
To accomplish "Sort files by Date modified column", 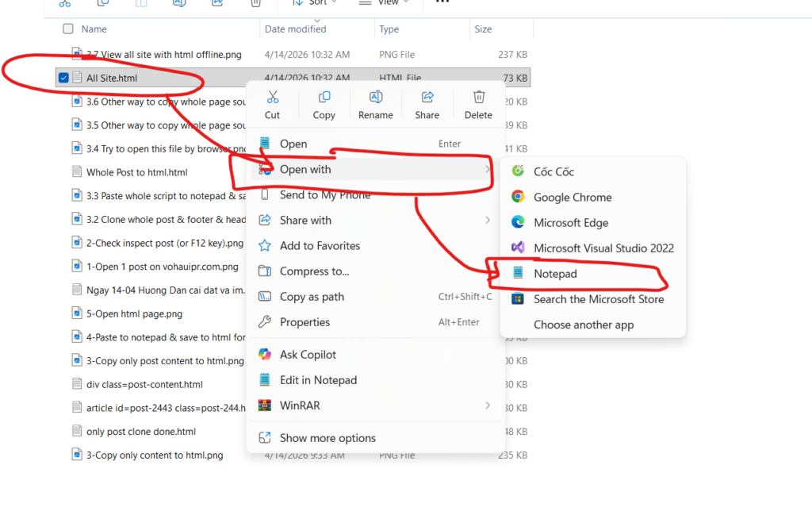I will click(x=295, y=29).
